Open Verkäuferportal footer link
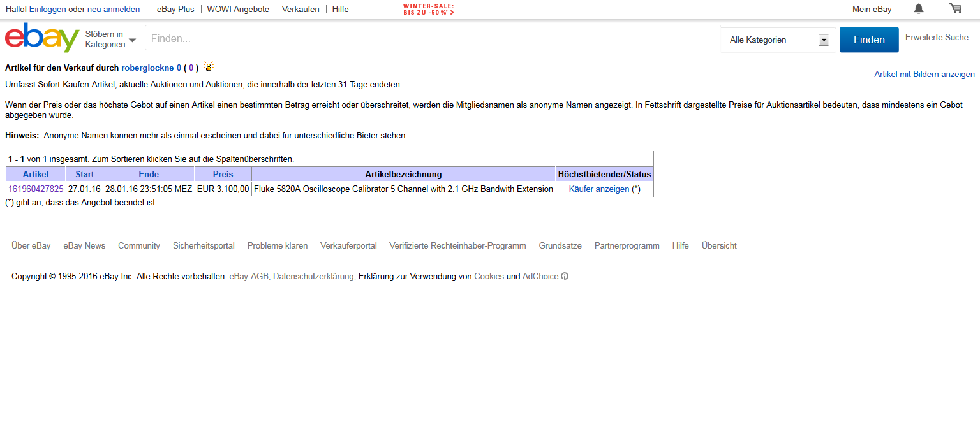Image resolution: width=980 pixels, height=427 pixels. [348, 245]
